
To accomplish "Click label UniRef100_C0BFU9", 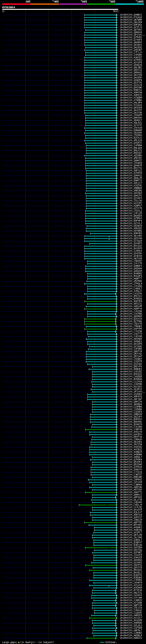I will 131,429.
